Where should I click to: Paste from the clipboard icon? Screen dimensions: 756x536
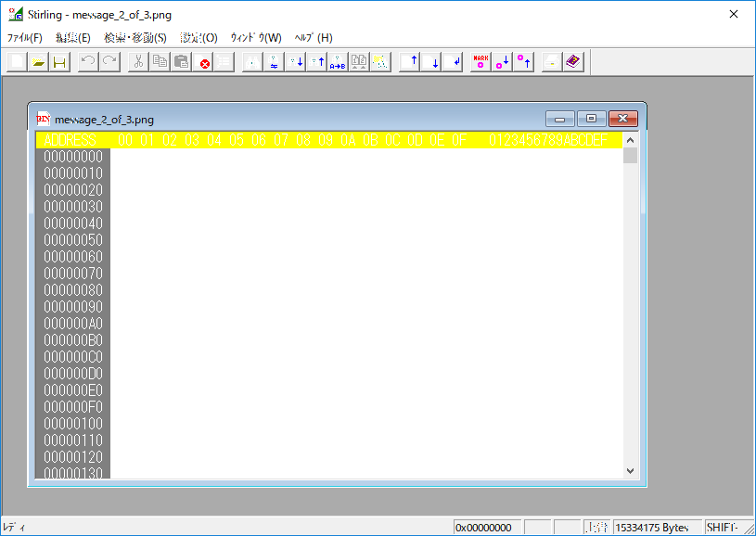point(181,62)
